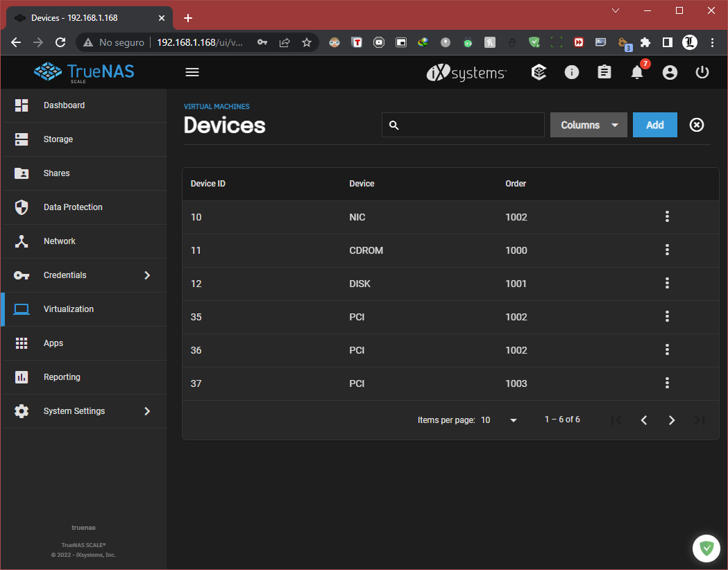This screenshot has height=570, width=728.
Task: Sort by the Device column header
Action: pyautogui.click(x=362, y=184)
